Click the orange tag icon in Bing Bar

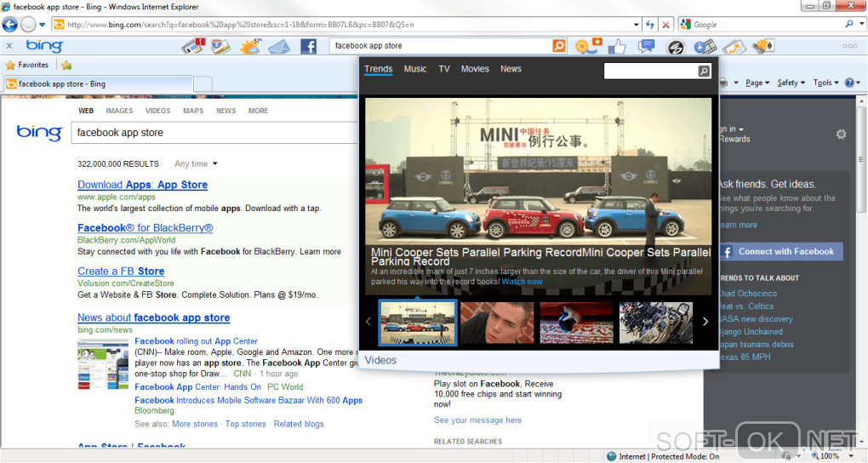point(763,46)
